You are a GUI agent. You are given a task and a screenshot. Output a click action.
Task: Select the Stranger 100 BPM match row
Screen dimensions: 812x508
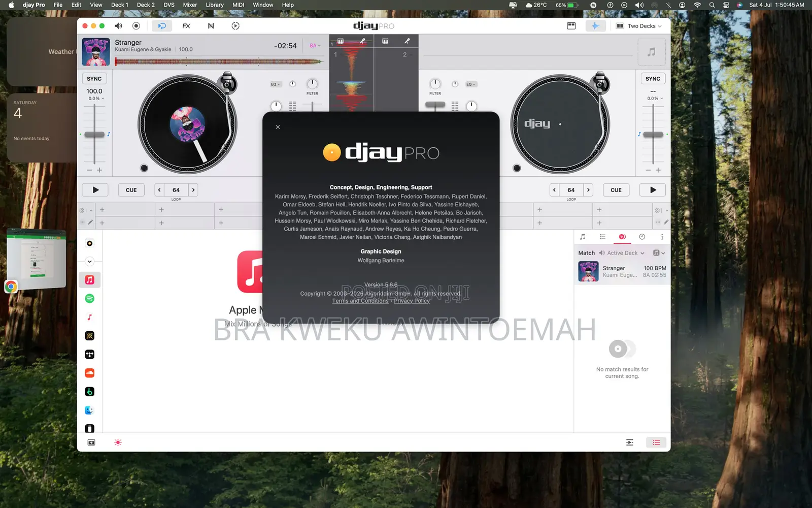pos(622,271)
